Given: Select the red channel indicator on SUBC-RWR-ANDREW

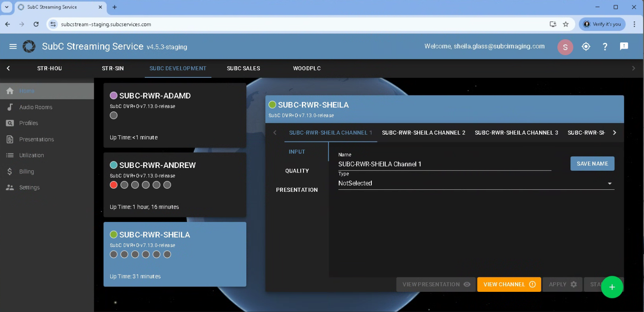Looking at the screenshot, I should click(114, 185).
